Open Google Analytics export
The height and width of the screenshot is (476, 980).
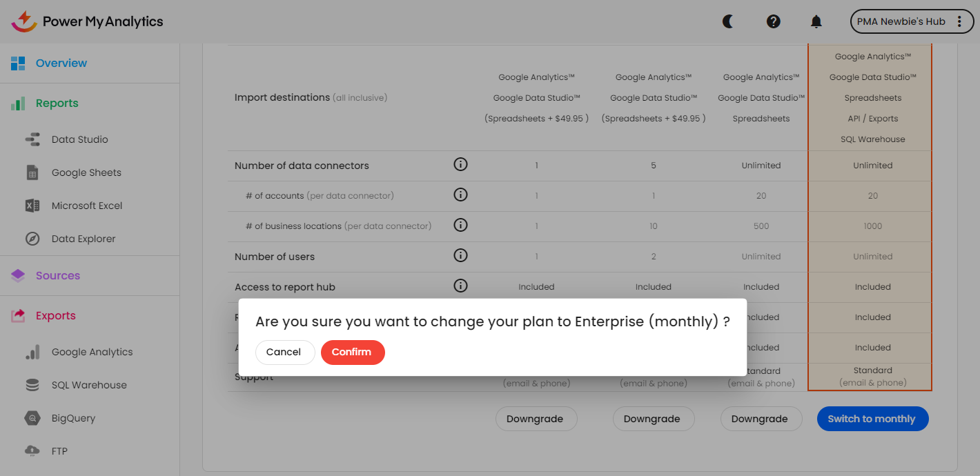click(x=92, y=352)
